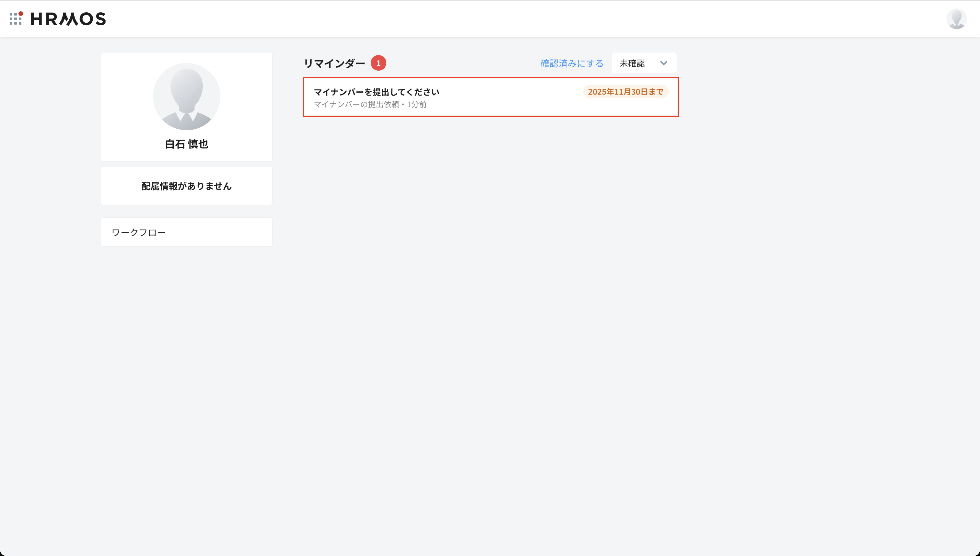Click the red reminder count badge
Viewport: 980px width, 556px height.
click(378, 63)
